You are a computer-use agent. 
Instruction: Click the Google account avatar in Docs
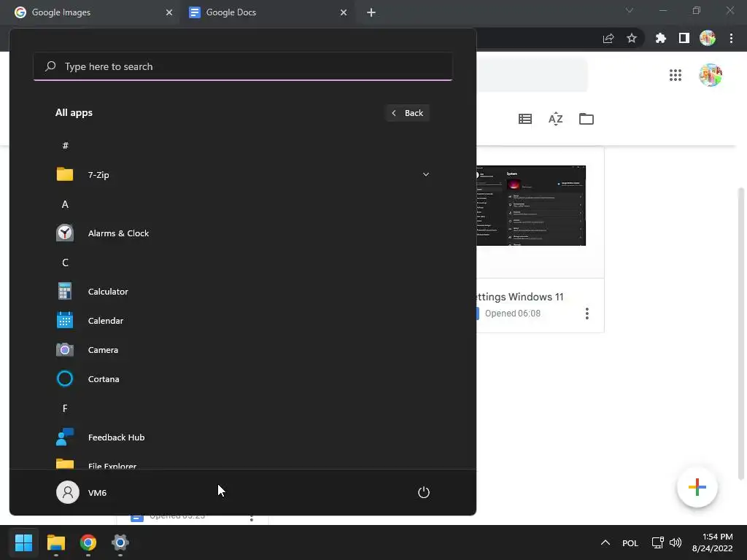click(x=711, y=75)
